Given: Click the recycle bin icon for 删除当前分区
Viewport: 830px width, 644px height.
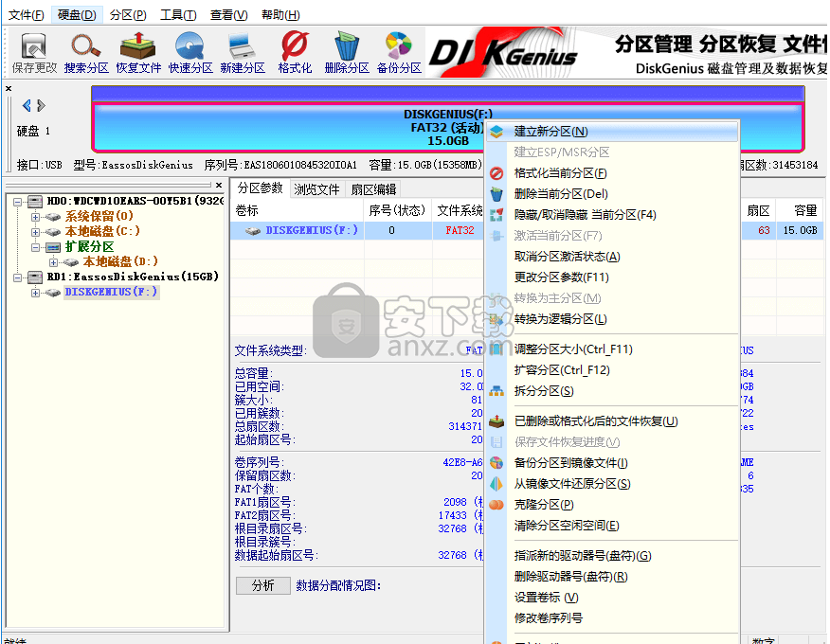Looking at the screenshot, I should [x=496, y=194].
